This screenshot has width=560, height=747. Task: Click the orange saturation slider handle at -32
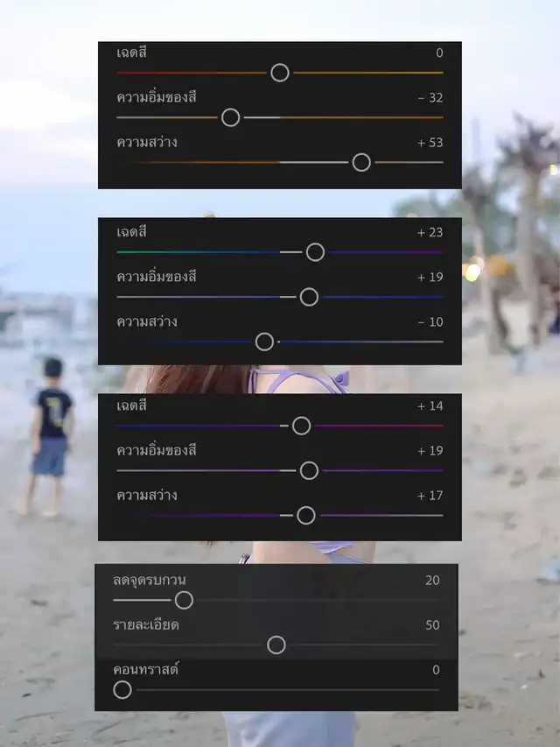[x=230, y=117]
